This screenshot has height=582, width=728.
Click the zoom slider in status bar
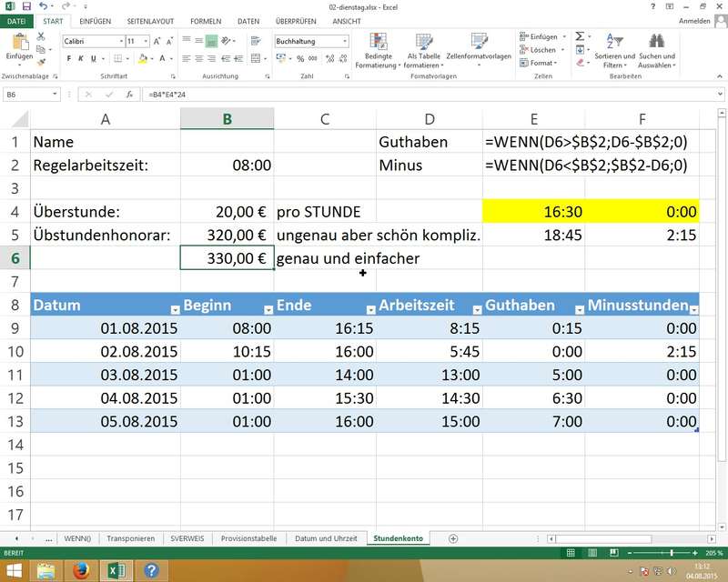[x=671, y=553]
